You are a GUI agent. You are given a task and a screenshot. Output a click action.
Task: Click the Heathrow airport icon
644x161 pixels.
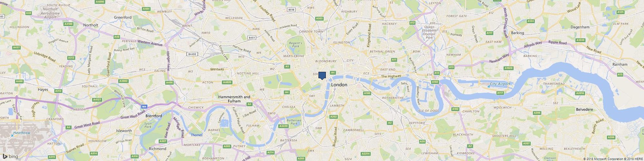[x=12, y=136]
